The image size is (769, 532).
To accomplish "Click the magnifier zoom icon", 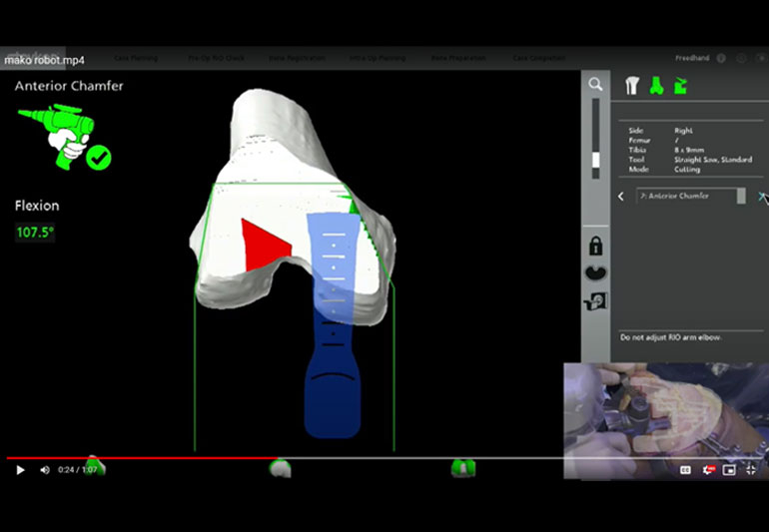I will (x=595, y=84).
